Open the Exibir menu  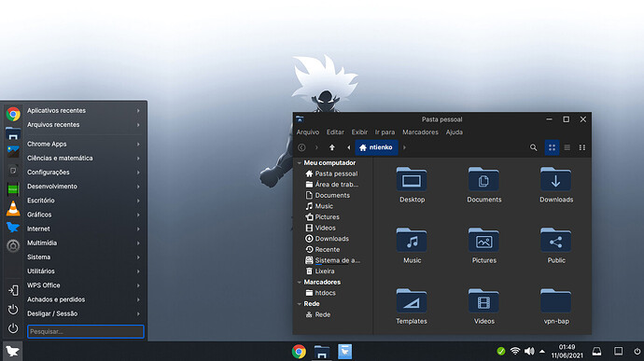[x=359, y=132]
